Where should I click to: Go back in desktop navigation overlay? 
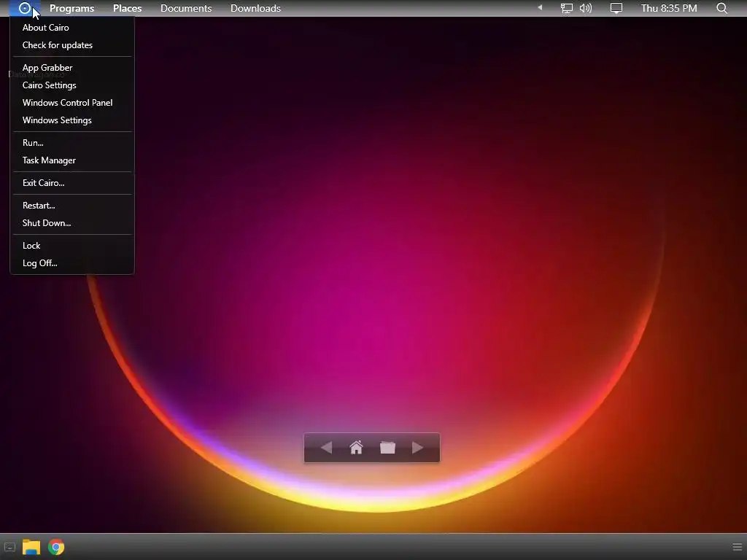(326, 448)
